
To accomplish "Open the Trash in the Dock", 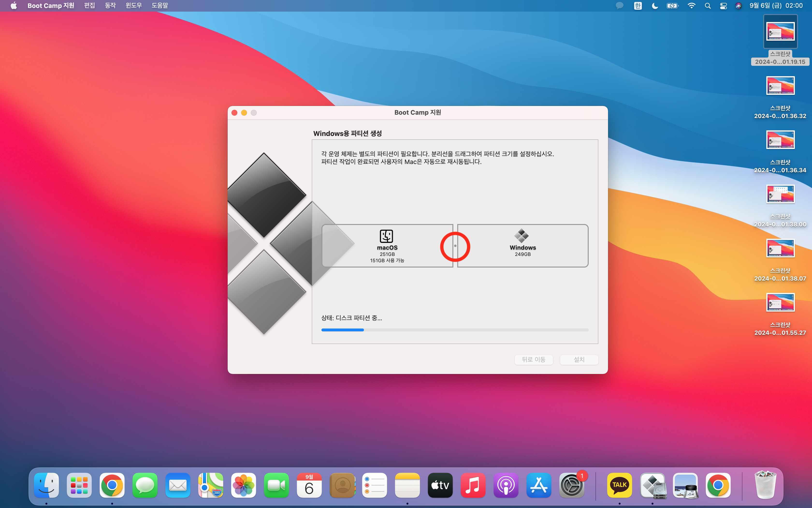I will click(765, 485).
